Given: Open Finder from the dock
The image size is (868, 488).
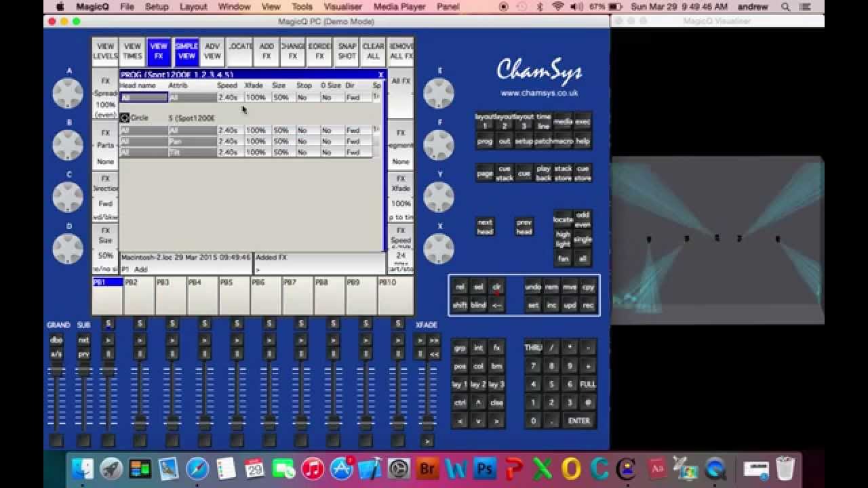Looking at the screenshot, I should tap(82, 469).
